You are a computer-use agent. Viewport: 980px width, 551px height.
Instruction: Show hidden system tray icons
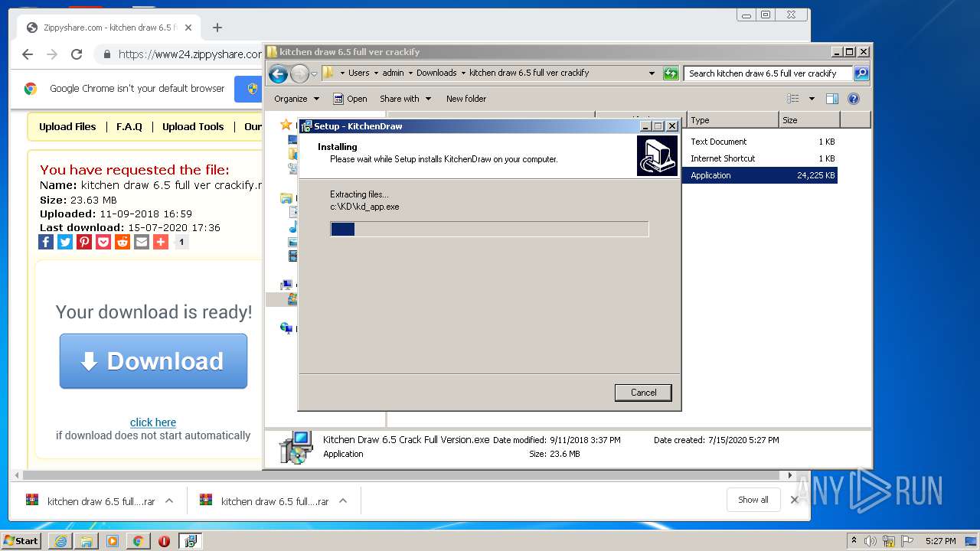854,541
